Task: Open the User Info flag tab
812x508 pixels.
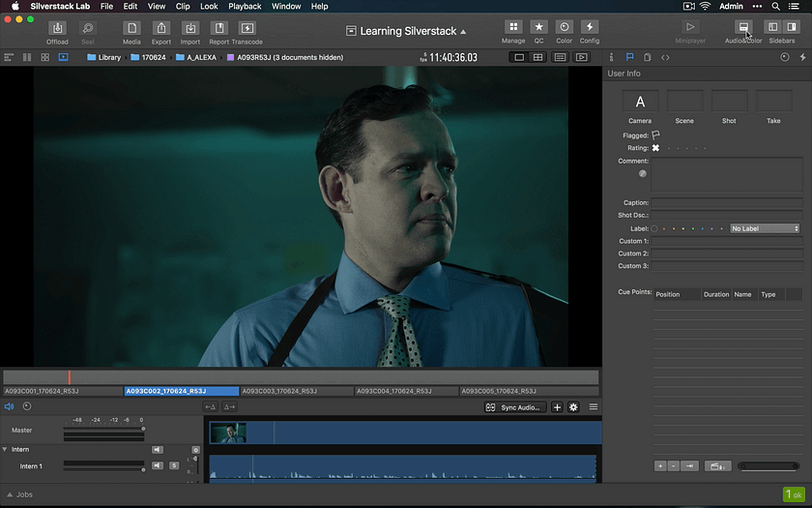Action: pyautogui.click(x=629, y=57)
